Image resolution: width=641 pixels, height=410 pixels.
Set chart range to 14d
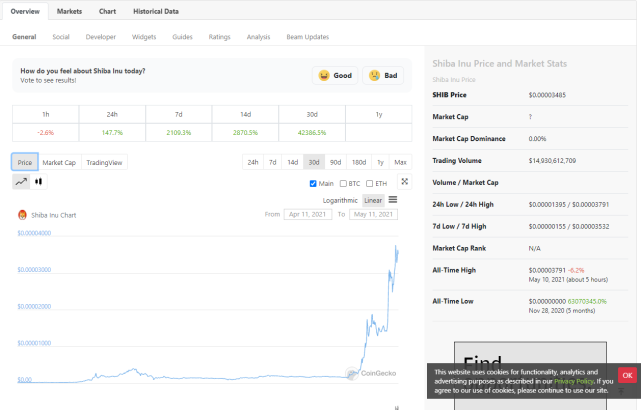coord(293,162)
